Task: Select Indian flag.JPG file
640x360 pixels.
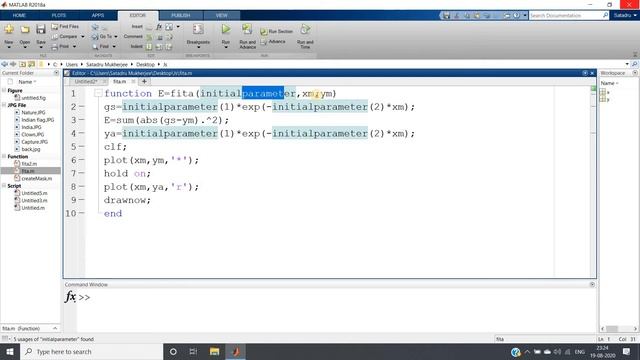Action: [x=37, y=120]
